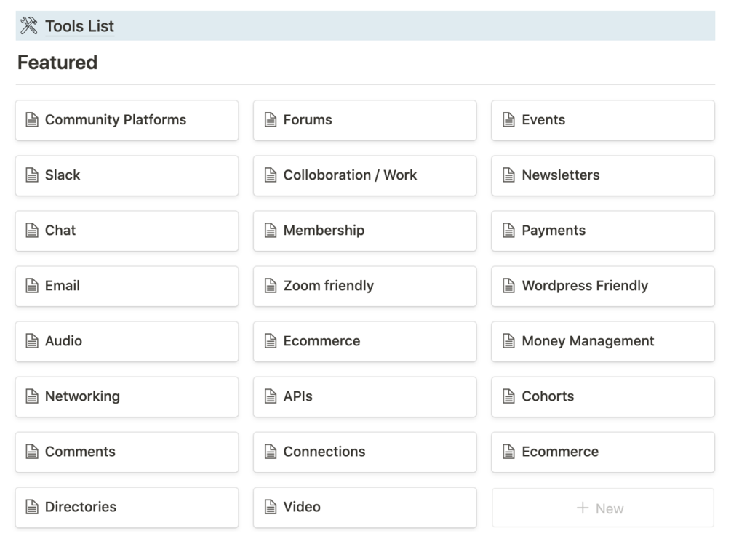The width and height of the screenshot is (731, 560).
Task: Open the Wordpress Friendly page
Action: pyautogui.click(x=602, y=286)
